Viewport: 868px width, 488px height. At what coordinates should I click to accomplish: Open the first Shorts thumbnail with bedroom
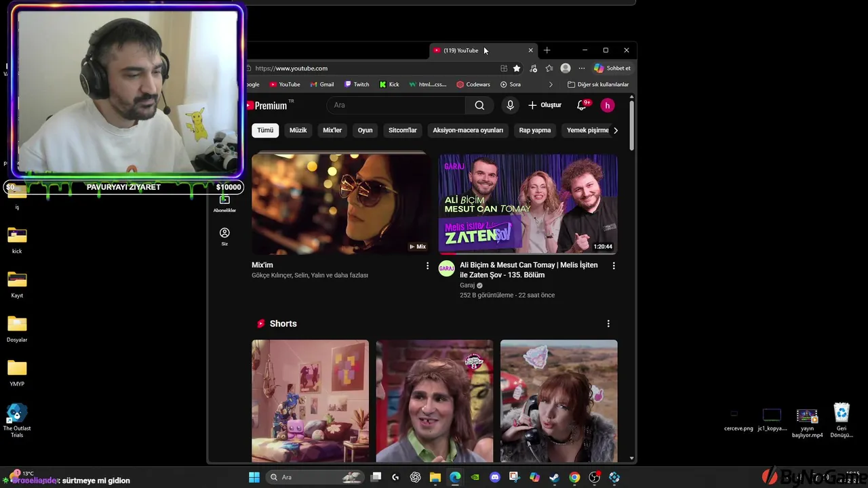pyautogui.click(x=310, y=401)
